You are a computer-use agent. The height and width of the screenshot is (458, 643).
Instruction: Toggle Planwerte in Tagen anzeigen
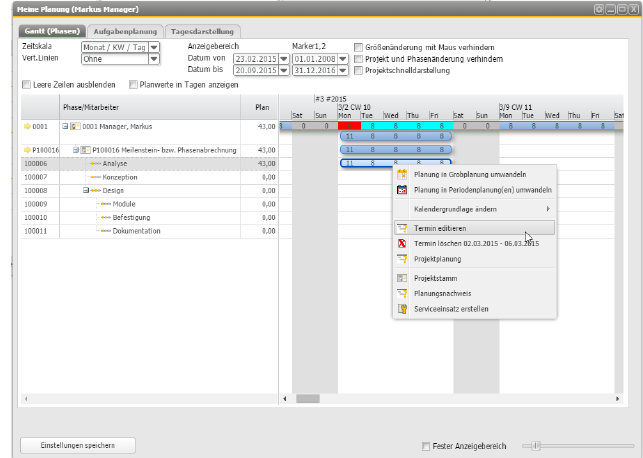(x=134, y=85)
